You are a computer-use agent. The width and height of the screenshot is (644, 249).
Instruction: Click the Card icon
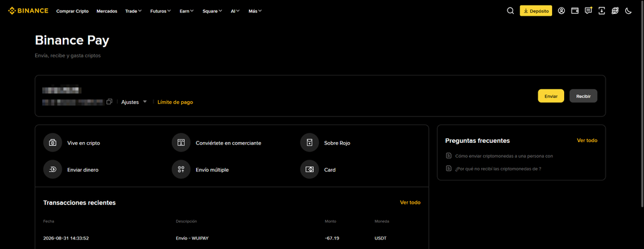pos(309,169)
